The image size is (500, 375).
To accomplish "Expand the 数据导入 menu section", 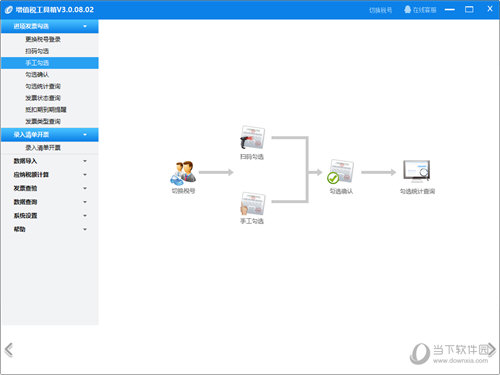I will (50, 161).
